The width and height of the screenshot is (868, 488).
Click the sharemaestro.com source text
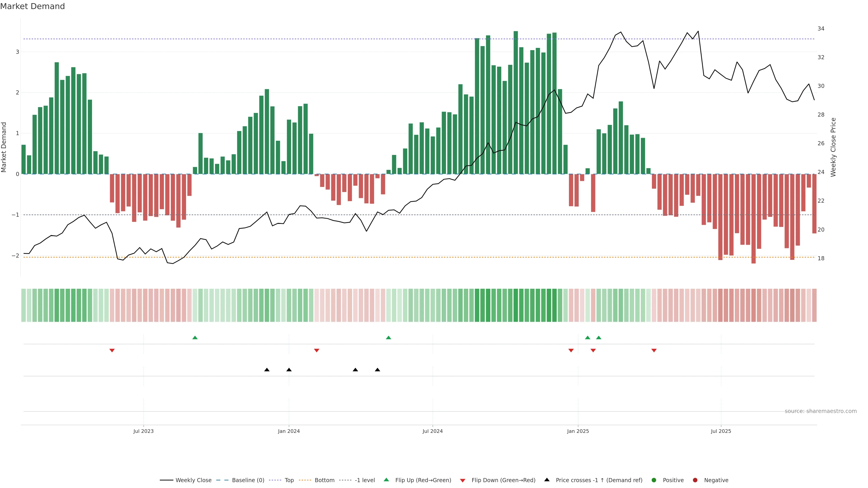click(821, 411)
